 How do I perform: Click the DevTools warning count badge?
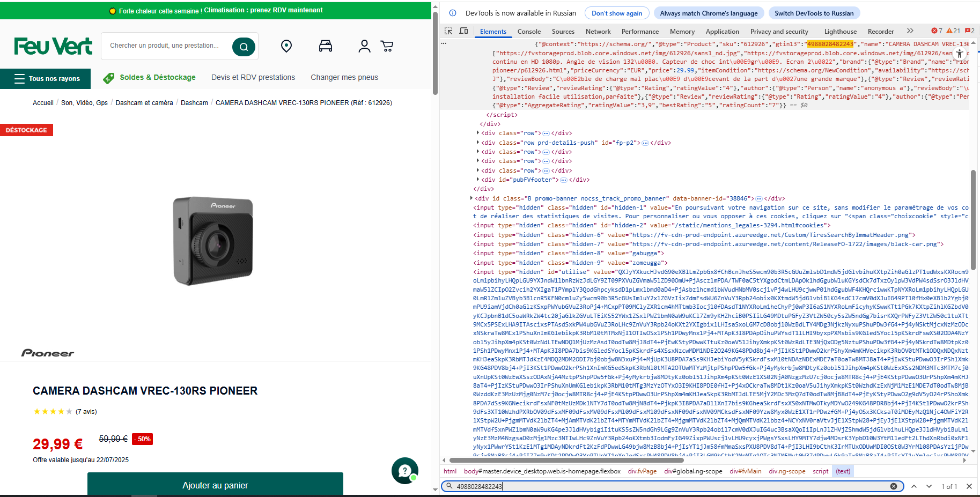[953, 31]
